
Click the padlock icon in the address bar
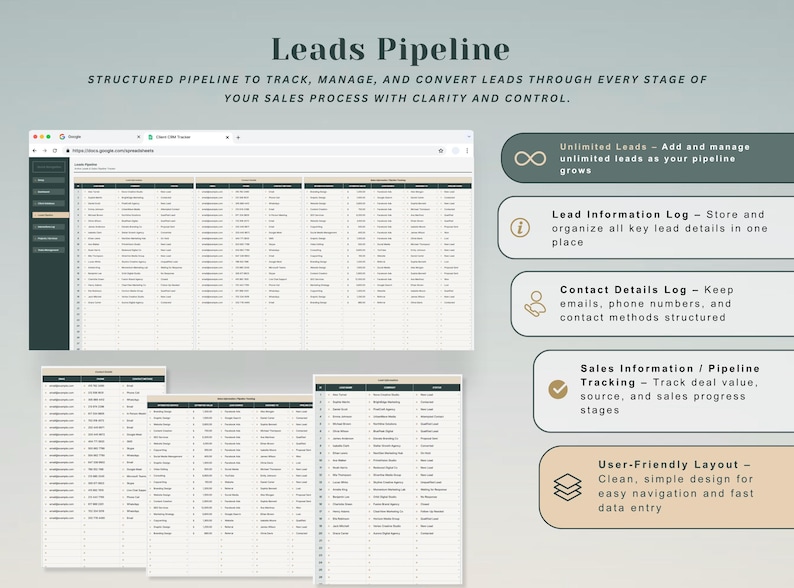click(x=67, y=150)
